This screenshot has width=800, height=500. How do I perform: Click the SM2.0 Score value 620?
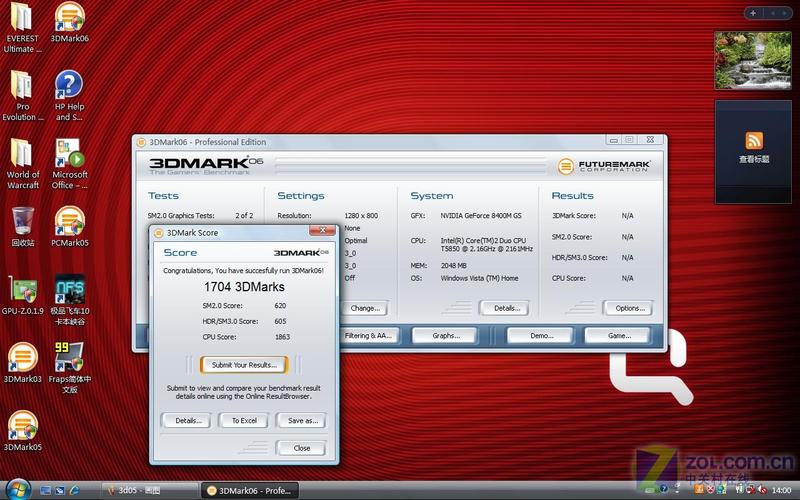point(280,306)
